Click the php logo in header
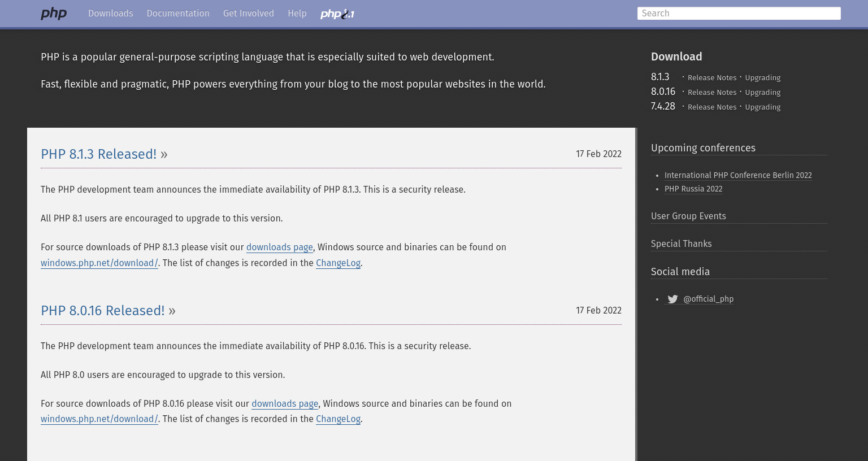Viewport: 868px width, 461px height. point(54,13)
